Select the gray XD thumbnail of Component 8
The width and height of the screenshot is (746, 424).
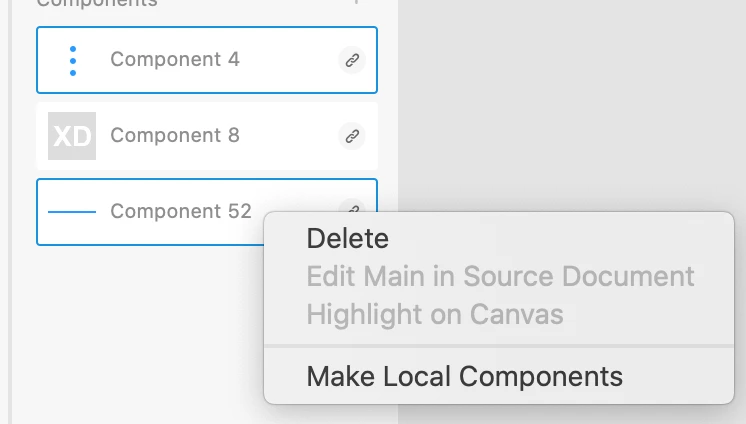coord(72,136)
